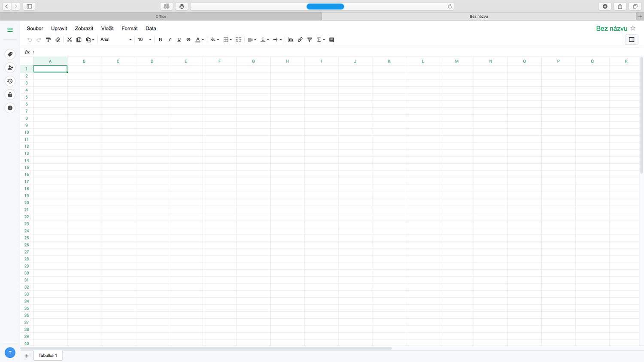This screenshot has height=362, width=644.
Task: Click the clear formatting eraser icon
Action: point(58,40)
